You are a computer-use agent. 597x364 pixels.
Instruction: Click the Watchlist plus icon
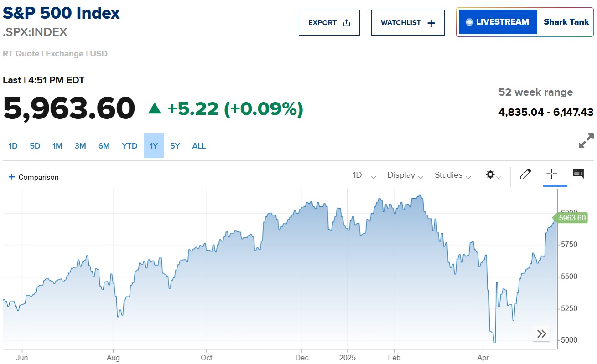click(x=431, y=23)
